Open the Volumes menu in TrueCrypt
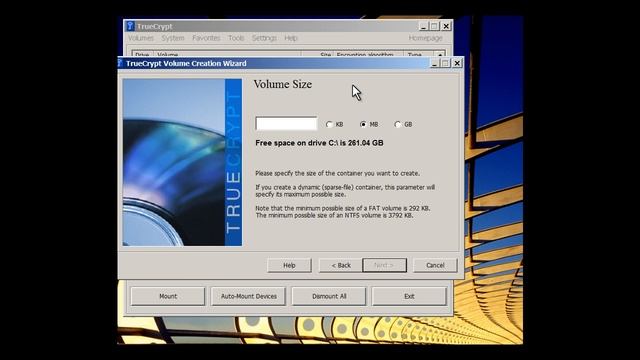The width and height of the screenshot is (640, 360). click(x=141, y=38)
